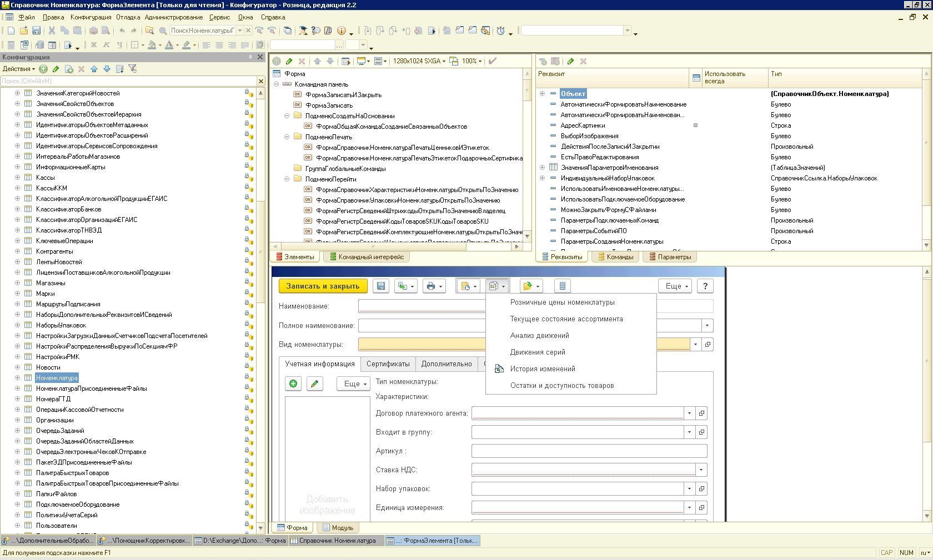933x560 pixels.
Task: Expand the Номенклатура tree node
Action: 17,378
